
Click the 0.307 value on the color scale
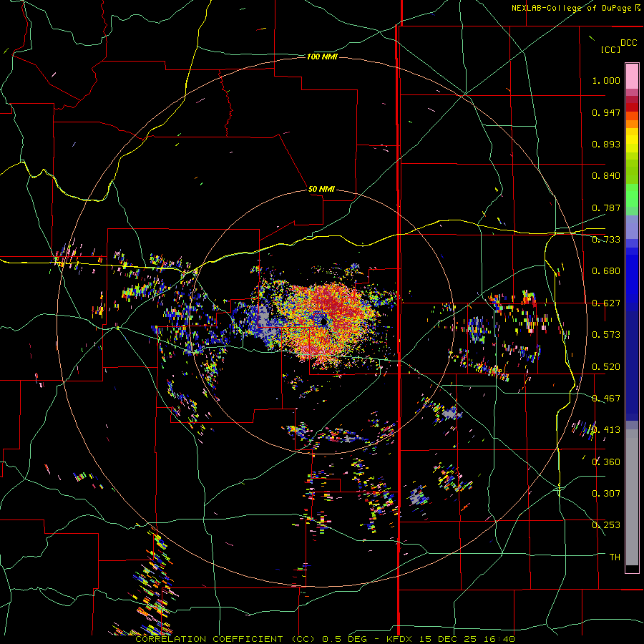[606, 494]
